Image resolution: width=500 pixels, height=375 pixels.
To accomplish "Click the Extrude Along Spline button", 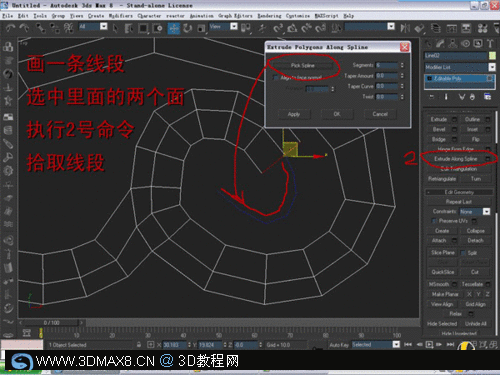I will [455, 159].
